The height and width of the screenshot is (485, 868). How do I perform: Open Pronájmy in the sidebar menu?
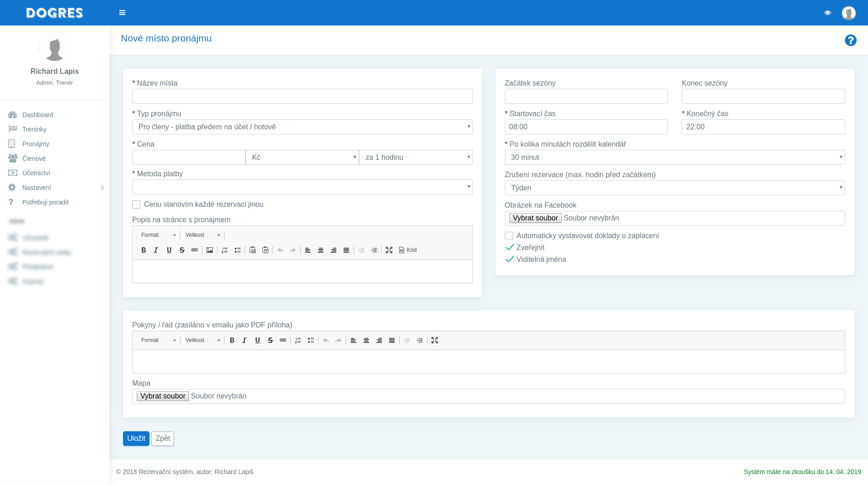pos(36,144)
